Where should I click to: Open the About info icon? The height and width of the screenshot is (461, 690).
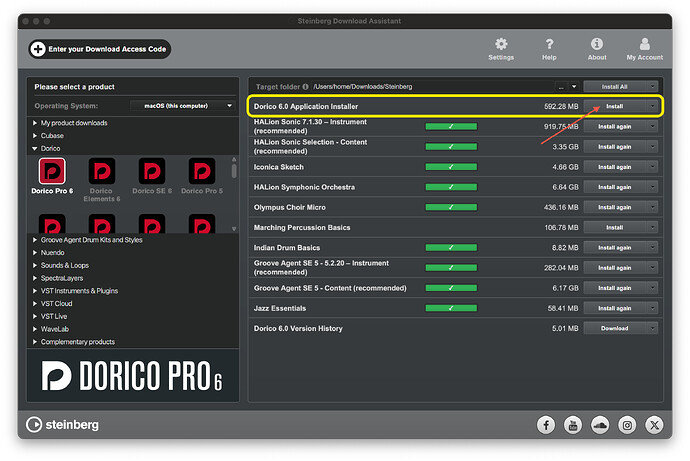click(597, 44)
